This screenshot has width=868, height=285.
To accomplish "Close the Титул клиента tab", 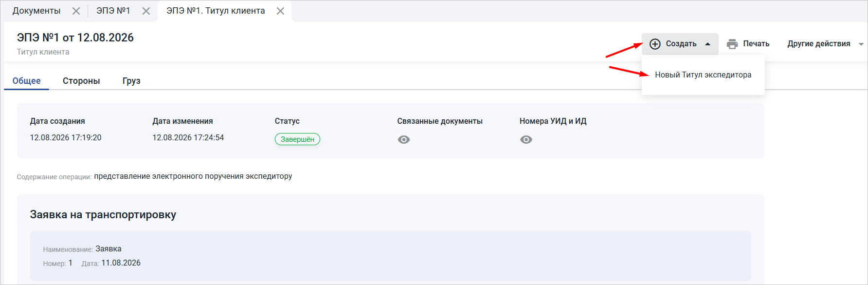I will pos(280,11).
